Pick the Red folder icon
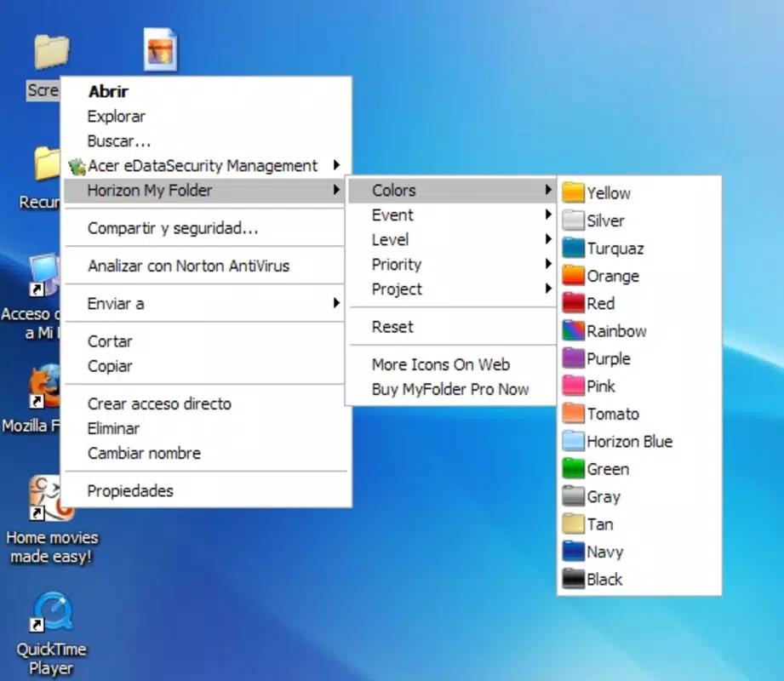784x681 pixels. (573, 303)
